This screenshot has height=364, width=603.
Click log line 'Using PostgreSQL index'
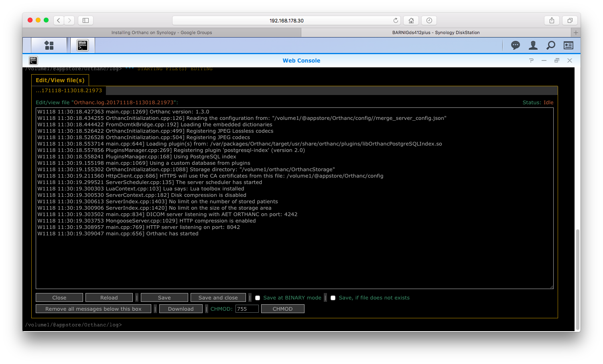tap(137, 157)
